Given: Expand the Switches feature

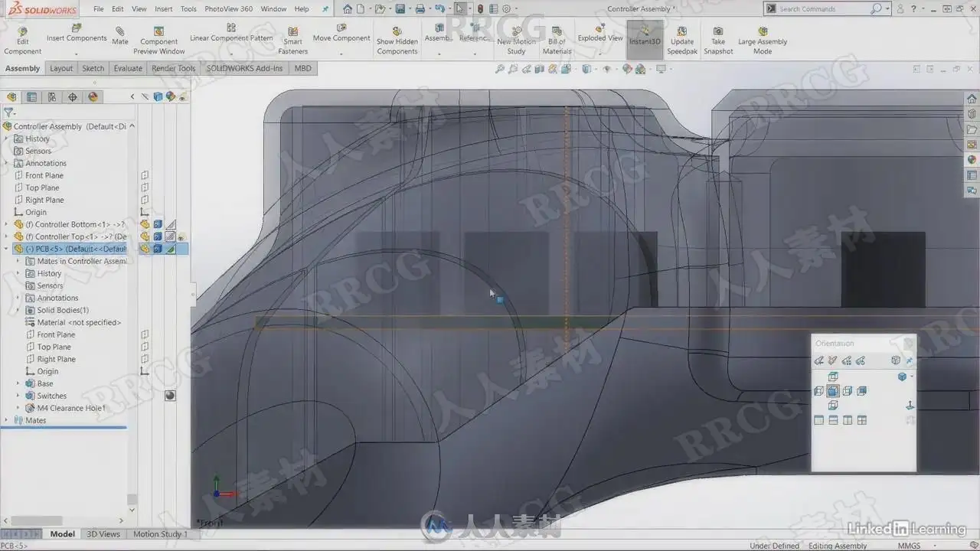Looking at the screenshot, I should point(18,396).
